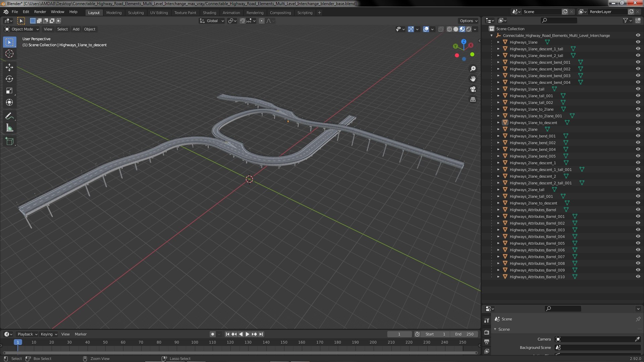Viewport: 644px width, 362px height.
Task: Switch to wireframe viewport shading
Action: point(449,29)
